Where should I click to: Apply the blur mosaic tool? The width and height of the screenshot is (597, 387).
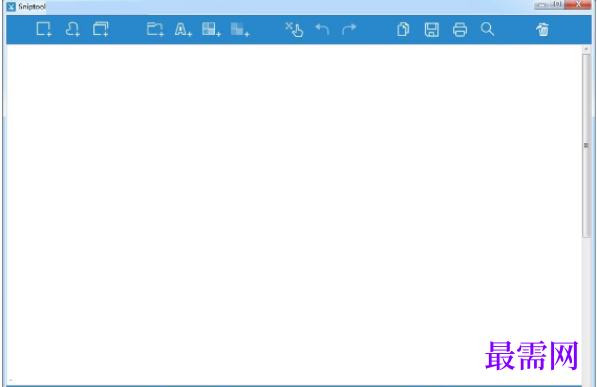(240, 29)
